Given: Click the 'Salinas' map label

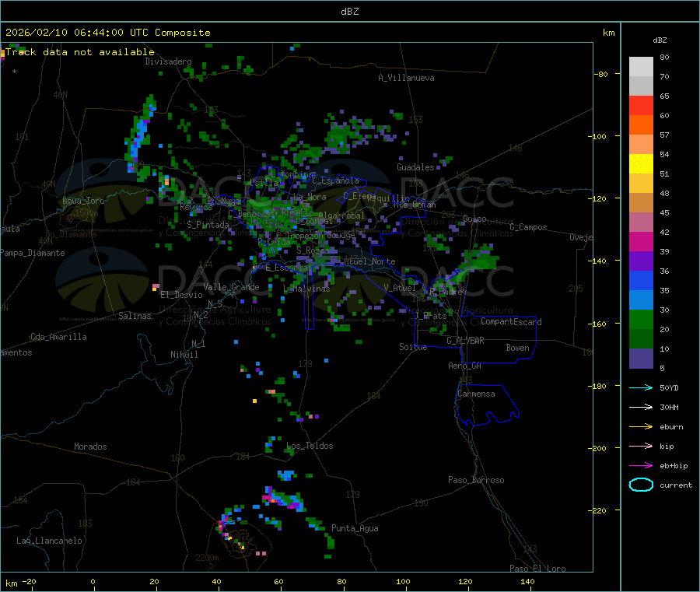Looking at the screenshot, I should (x=135, y=316).
